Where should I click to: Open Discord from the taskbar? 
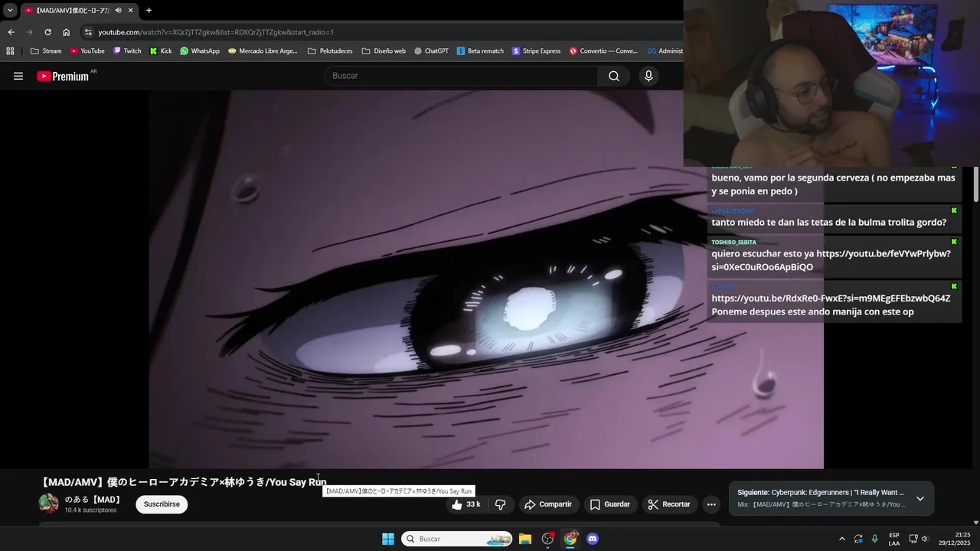pos(593,539)
